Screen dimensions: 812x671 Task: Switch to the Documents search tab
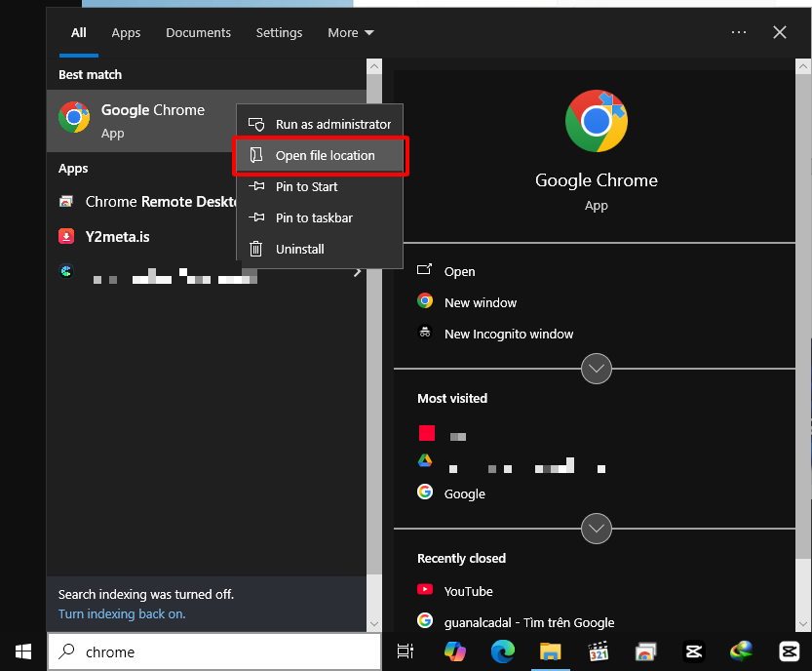198,32
